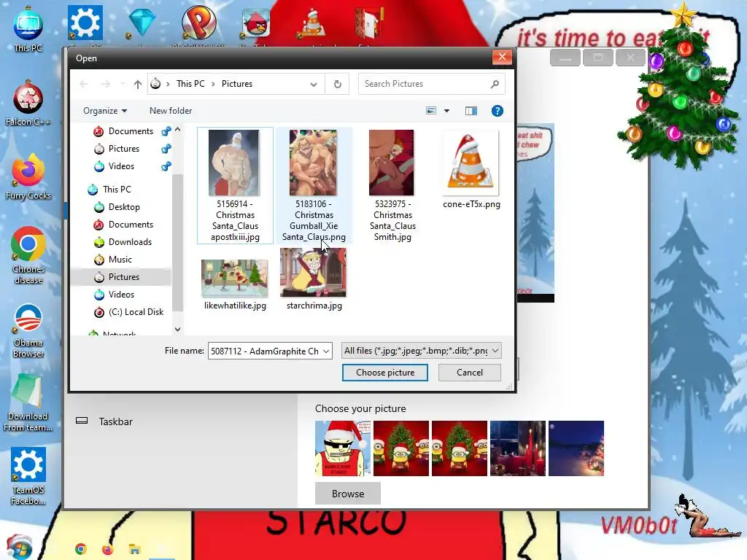Select Videos under This PC in the tree
Screen dimensions: 747x560
point(121,295)
